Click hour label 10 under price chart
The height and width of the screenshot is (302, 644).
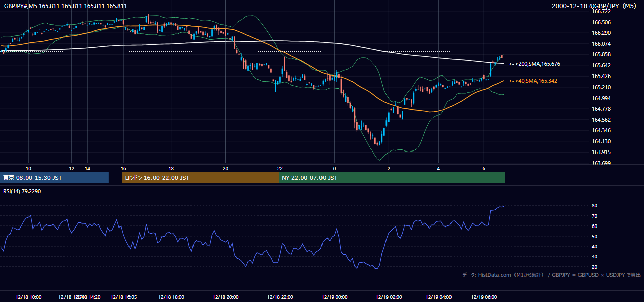(29, 168)
